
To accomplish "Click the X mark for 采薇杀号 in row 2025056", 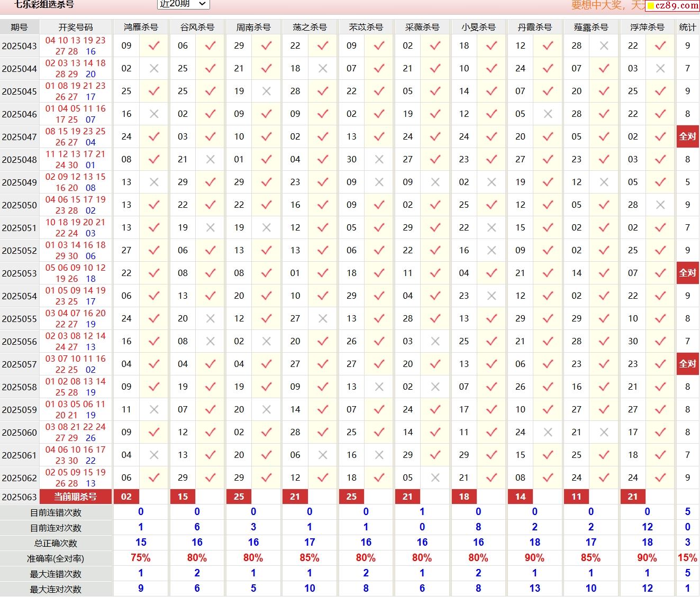I will [x=435, y=342].
